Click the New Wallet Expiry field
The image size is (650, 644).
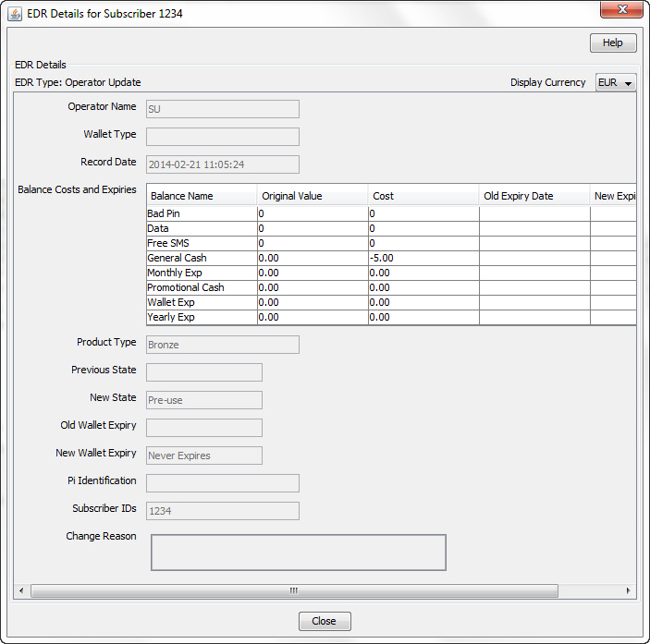tap(204, 456)
